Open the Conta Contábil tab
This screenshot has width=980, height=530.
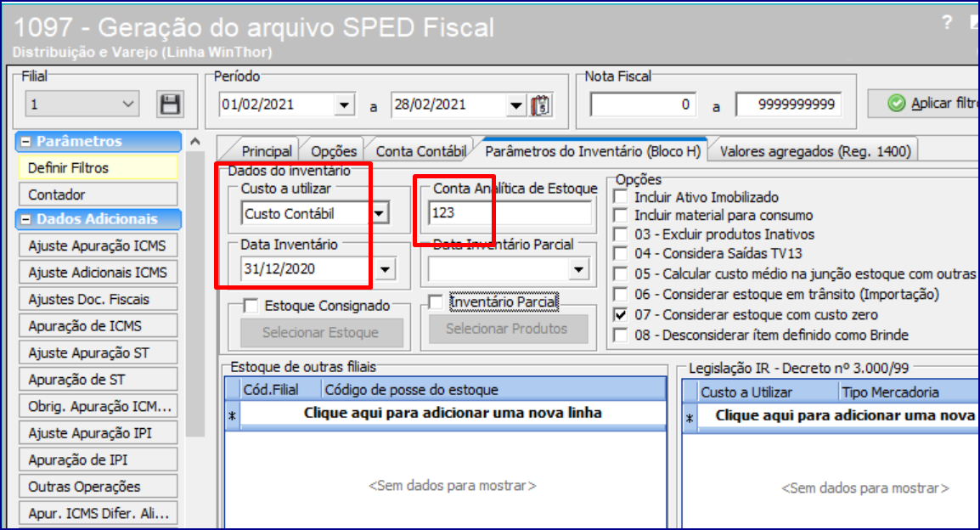[420, 151]
